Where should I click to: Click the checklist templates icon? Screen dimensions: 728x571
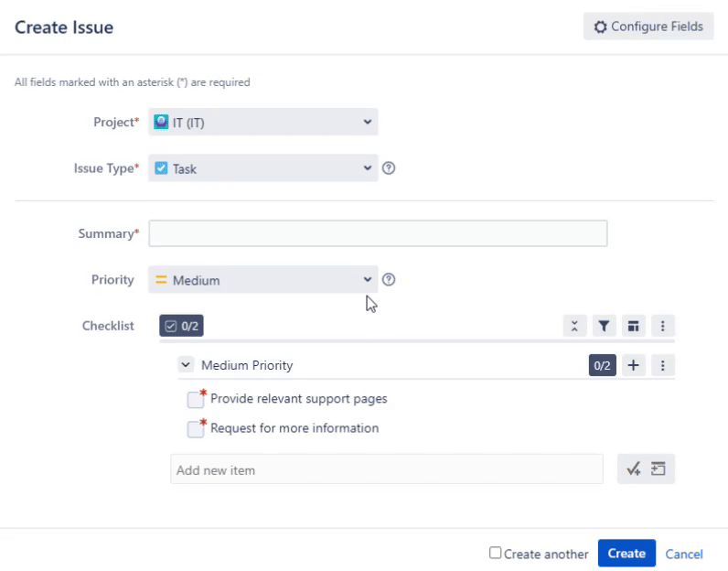633,326
